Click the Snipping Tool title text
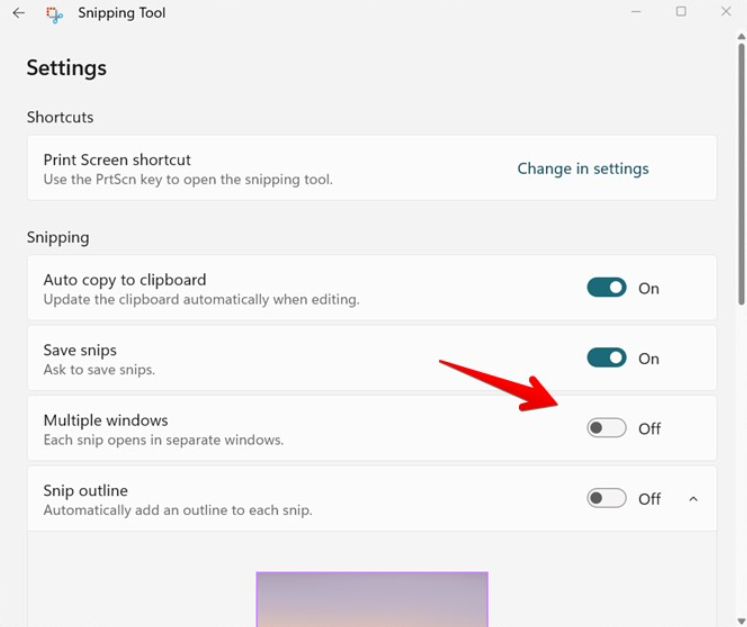The image size is (747, 627). [x=122, y=13]
